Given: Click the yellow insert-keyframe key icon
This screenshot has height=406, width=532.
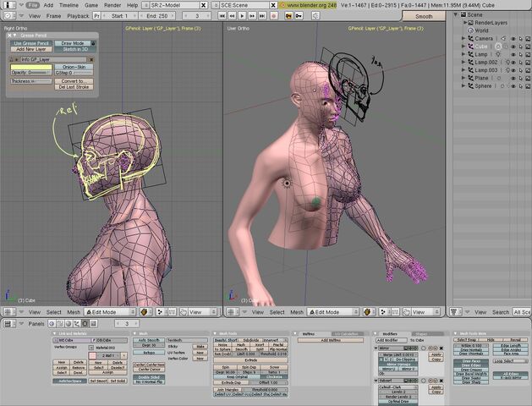Looking at the screenshot, I should (x=288, y=16).
